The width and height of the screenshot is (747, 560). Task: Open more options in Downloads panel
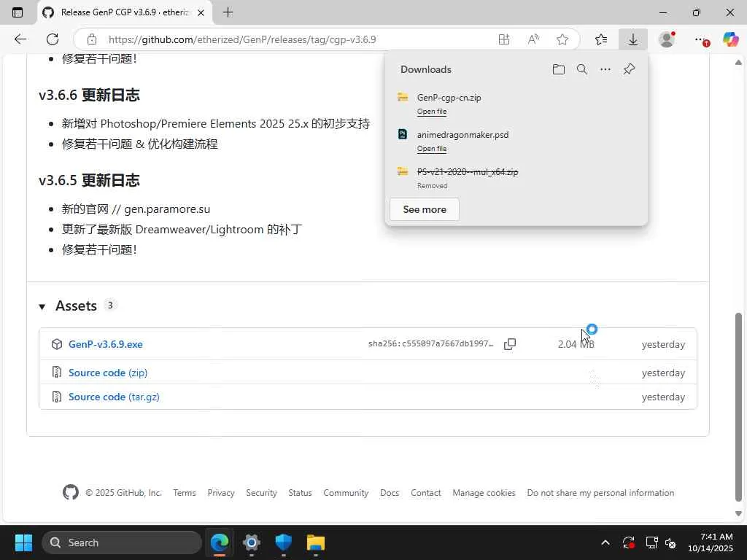tap(605, 69)
